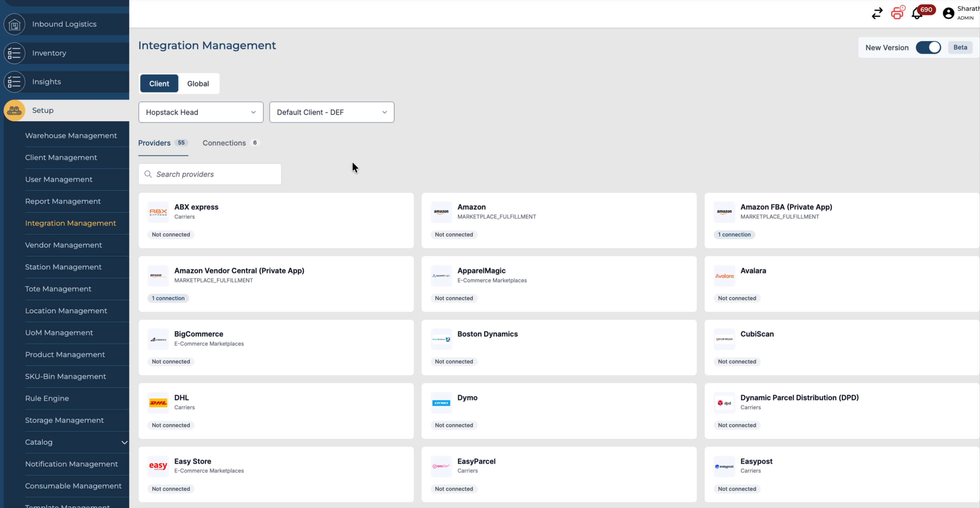Click the Easy Store logo

[158, 467]
